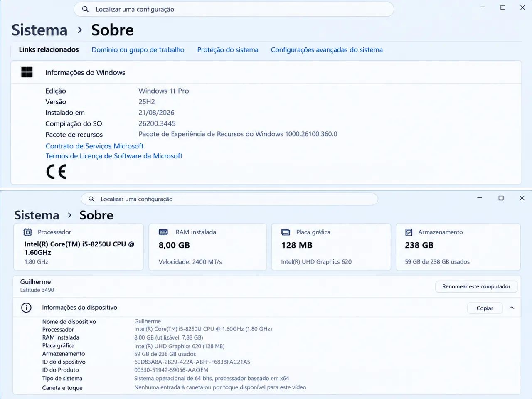Open Domínio ou grupo de trabalho link
The image size is (532, 399).
[x=138, y=50]
